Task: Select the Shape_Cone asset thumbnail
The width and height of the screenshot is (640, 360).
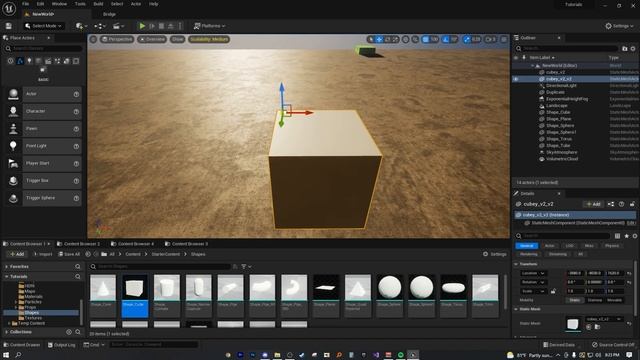Action: click(103, 296)
